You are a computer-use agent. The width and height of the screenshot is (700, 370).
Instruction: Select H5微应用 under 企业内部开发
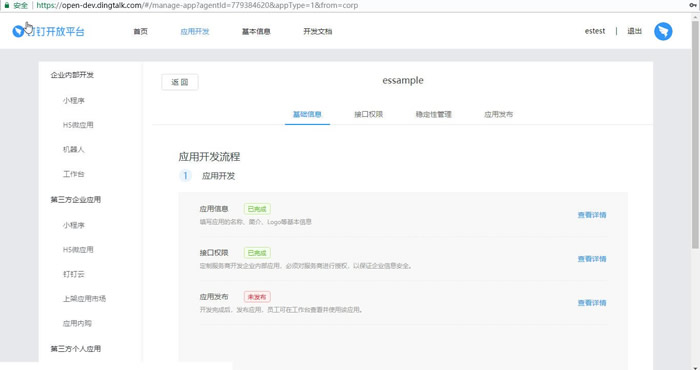pos(78,125)
